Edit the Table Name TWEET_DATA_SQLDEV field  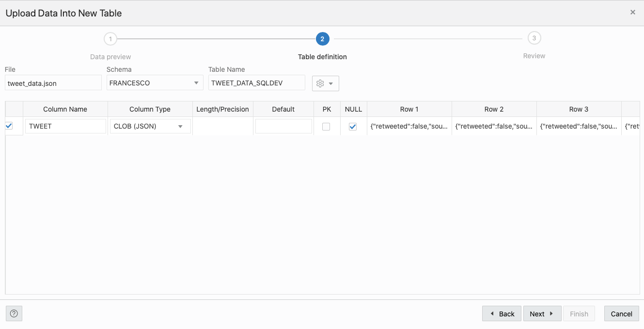[x=257, y=83]
